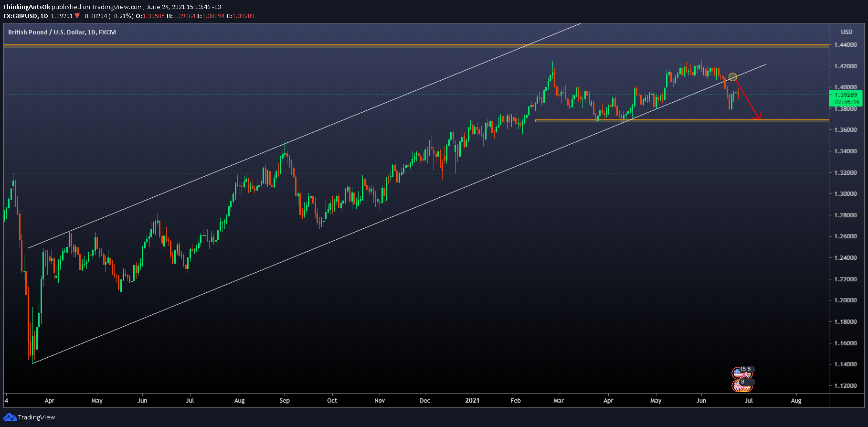Click the 2021 year label on time axis
This screenshot has height=427, width=868.
472,401
